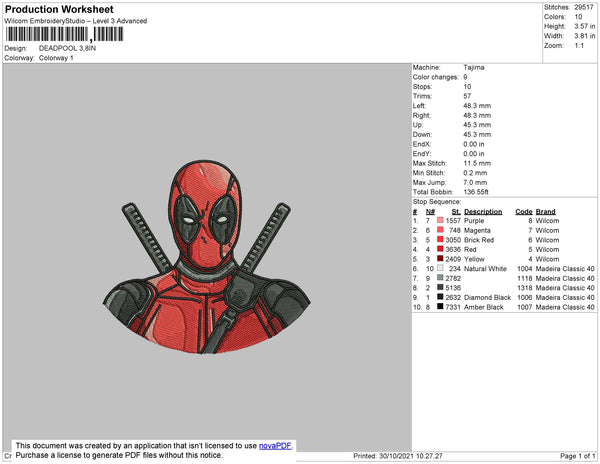Click the 'Production Worksheet' heading

click(59, 10)
